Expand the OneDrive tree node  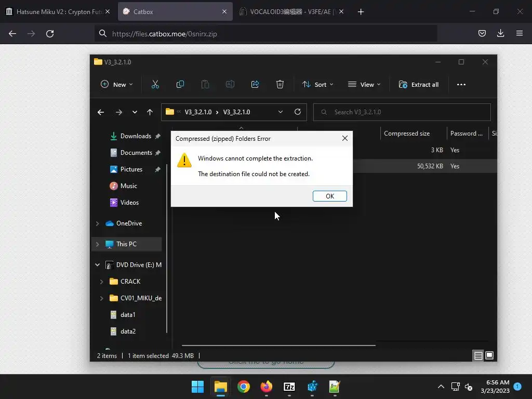coord(97,223)
